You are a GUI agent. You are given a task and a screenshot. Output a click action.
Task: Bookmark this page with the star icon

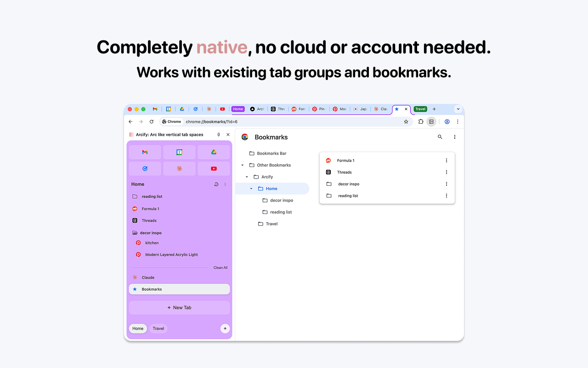click(x=406, y=121)
